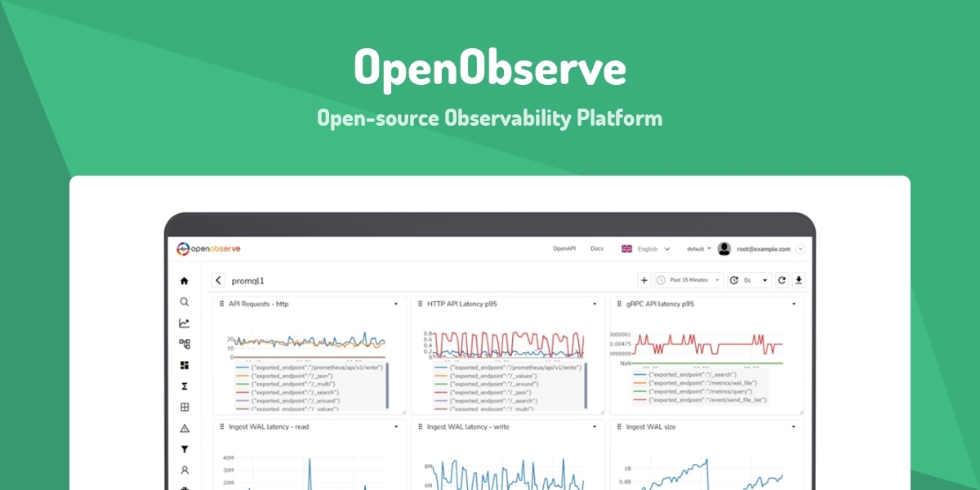Grab the drag handle of API Requests - http panel
The height and width of the screenshot is (490, 980).
[x=222, y=304]
